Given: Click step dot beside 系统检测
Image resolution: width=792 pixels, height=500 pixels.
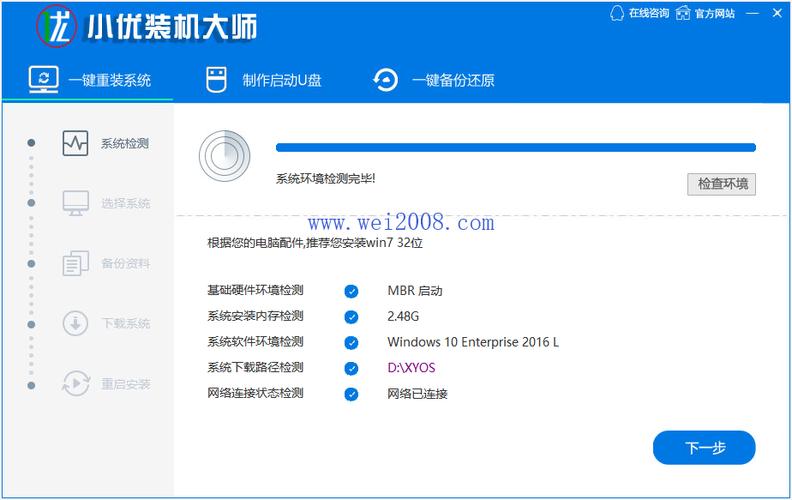Looking at the screenshot, I should point(31,143).
